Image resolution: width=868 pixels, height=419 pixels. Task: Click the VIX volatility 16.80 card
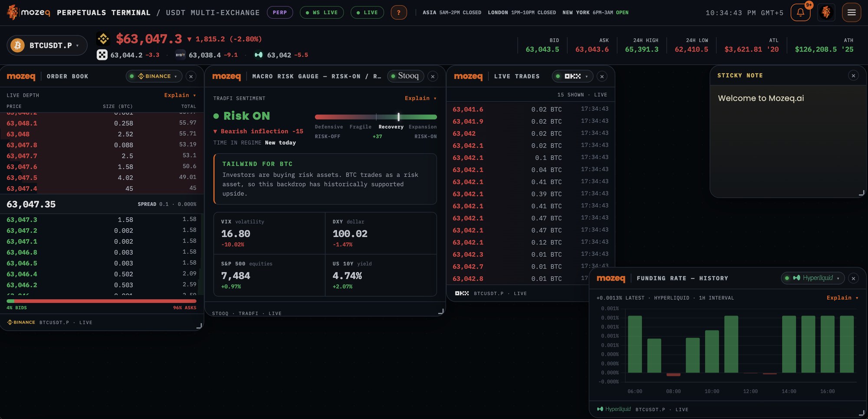click(269, 233)
